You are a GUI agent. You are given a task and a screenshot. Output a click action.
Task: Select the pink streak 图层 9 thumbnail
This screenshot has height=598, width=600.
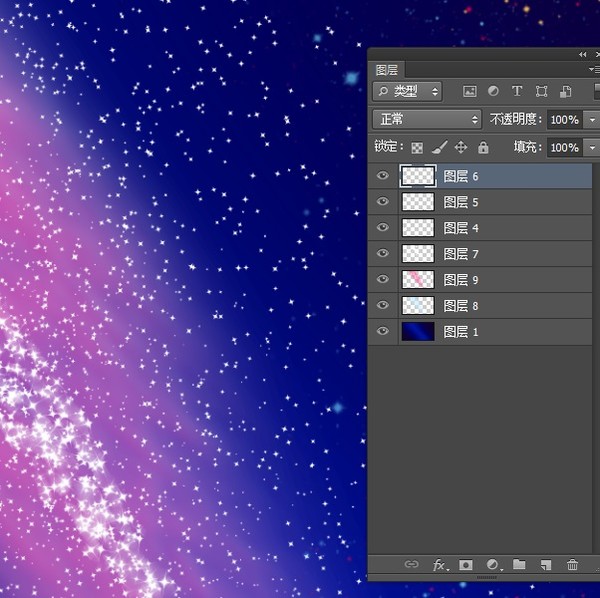coord(418,279)
